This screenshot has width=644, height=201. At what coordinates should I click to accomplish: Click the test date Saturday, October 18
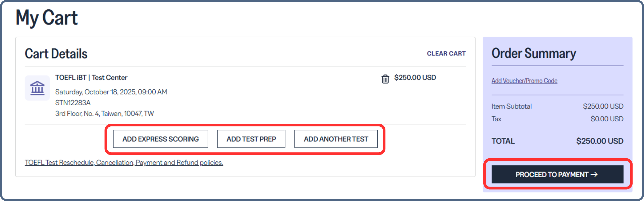pos(111,92)
